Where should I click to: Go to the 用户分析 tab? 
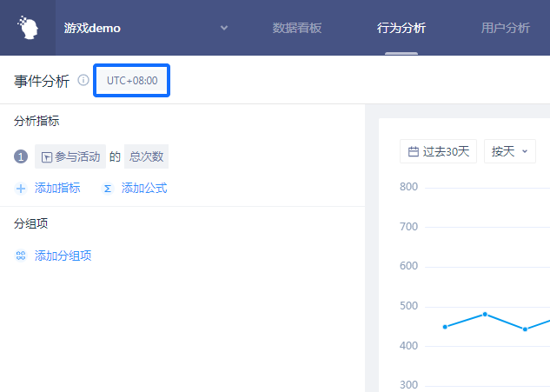click(x=505, y=28)
